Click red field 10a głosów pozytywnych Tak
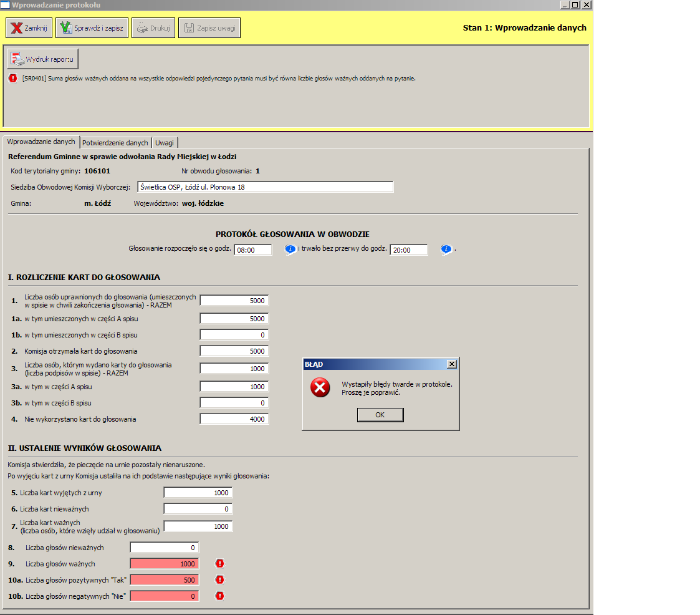The height and width of the screenshot is (615, 700). tap(165, 579)
